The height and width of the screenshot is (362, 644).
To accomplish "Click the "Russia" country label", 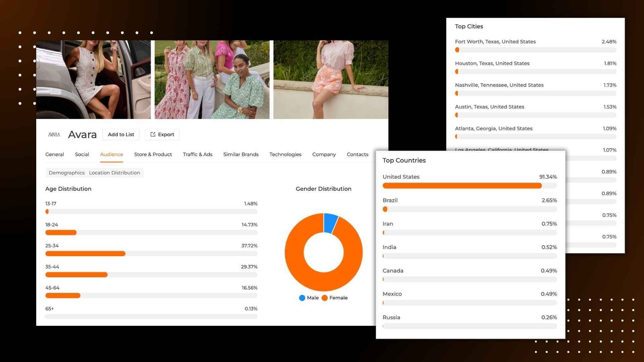I will [x=391, y=317].
